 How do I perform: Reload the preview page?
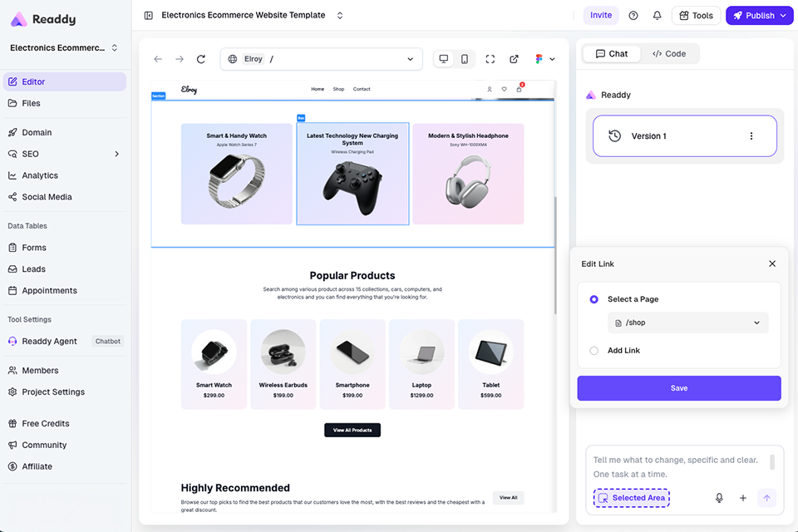201,59
